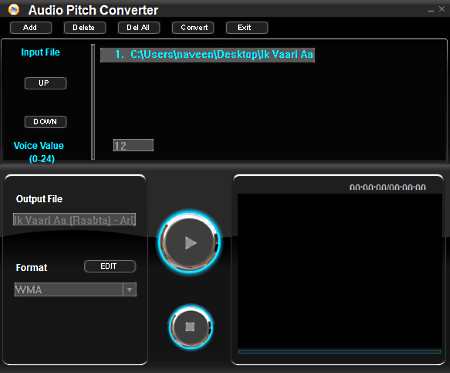450x373 pixels.
Task: Remove all files with Del All
Action: point(139,28)
